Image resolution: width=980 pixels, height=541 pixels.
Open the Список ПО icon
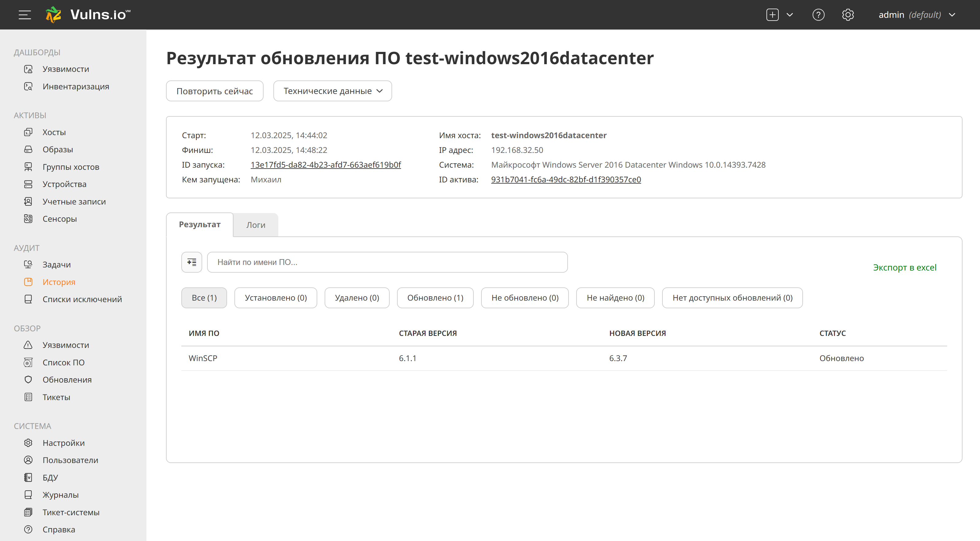pos(28,362)
